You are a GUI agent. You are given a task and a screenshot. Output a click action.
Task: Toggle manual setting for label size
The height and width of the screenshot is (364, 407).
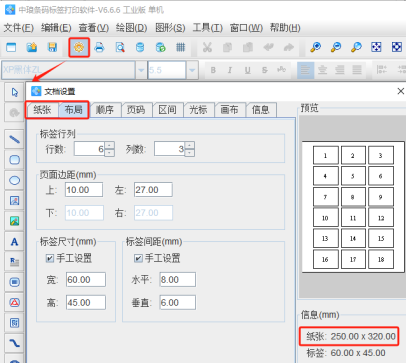(50, 258)
